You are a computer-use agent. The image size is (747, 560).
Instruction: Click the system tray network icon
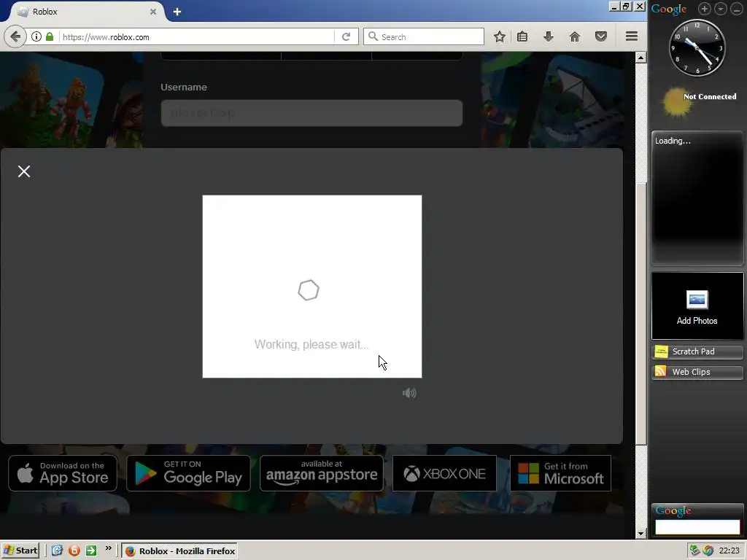(x=694, y=551)
